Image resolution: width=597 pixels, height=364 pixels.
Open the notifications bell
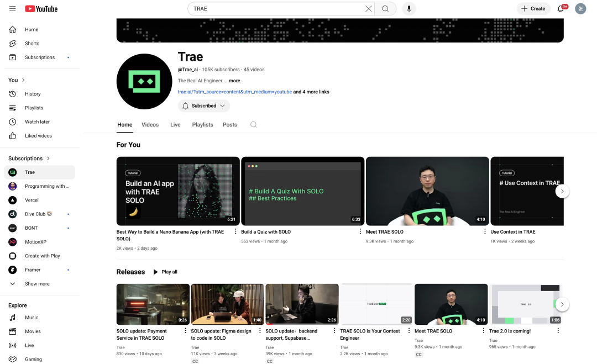pyautogui.click(x=561, y=8)
